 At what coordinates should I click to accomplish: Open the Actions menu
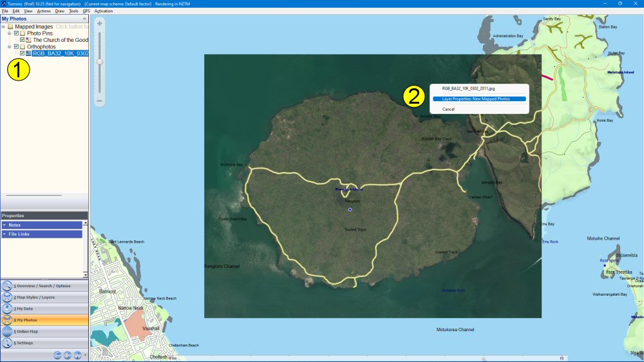click(44, 11)
